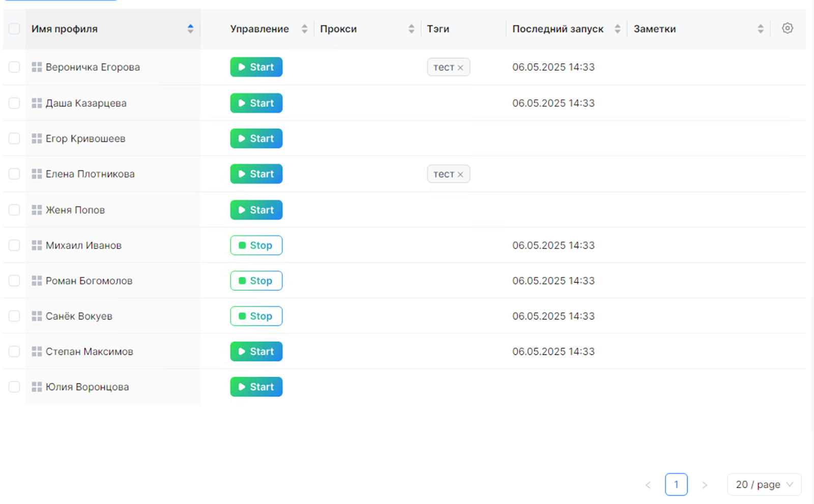Click the grid icon beside Женя Попов
Screen dimensions: 814x504
[x=37, y=210]
